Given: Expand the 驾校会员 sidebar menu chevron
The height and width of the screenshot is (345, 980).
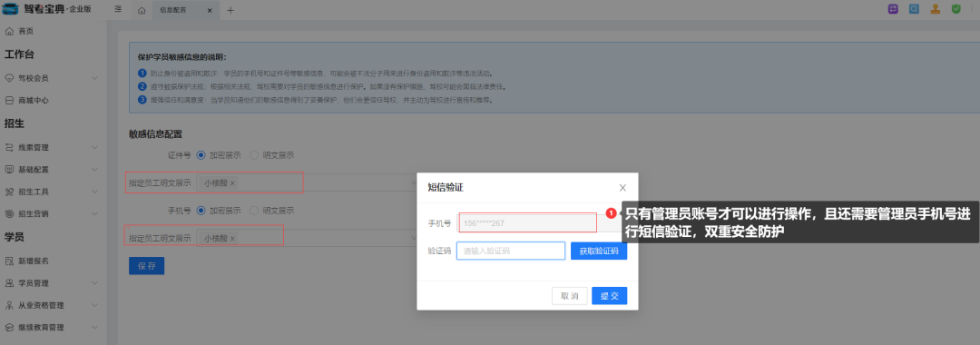Looking at the screenshot, I should [x=94, y=78].
